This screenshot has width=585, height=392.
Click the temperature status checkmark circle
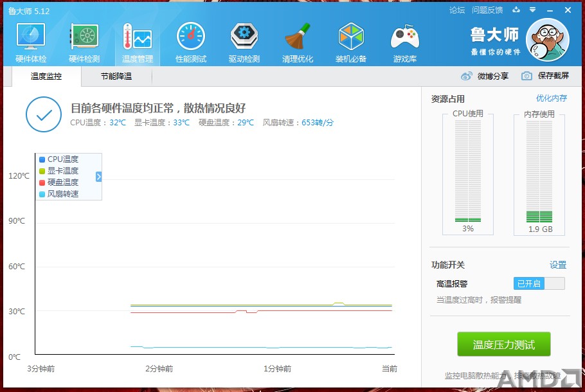point(44,114)
